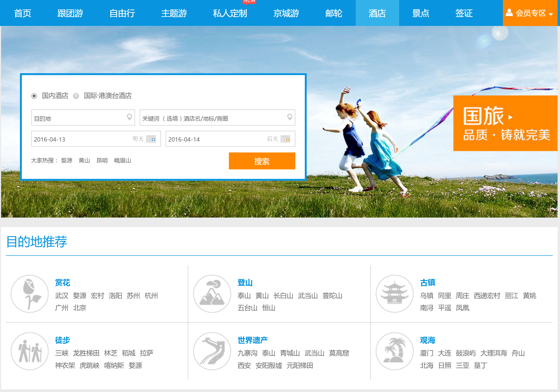Click the mountain icon for 登山 category
Screen dimensions: 560x392
coord(212,294)
